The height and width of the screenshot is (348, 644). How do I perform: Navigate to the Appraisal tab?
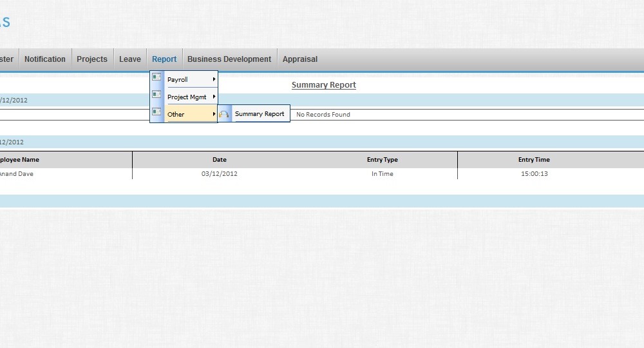(300, 59)
